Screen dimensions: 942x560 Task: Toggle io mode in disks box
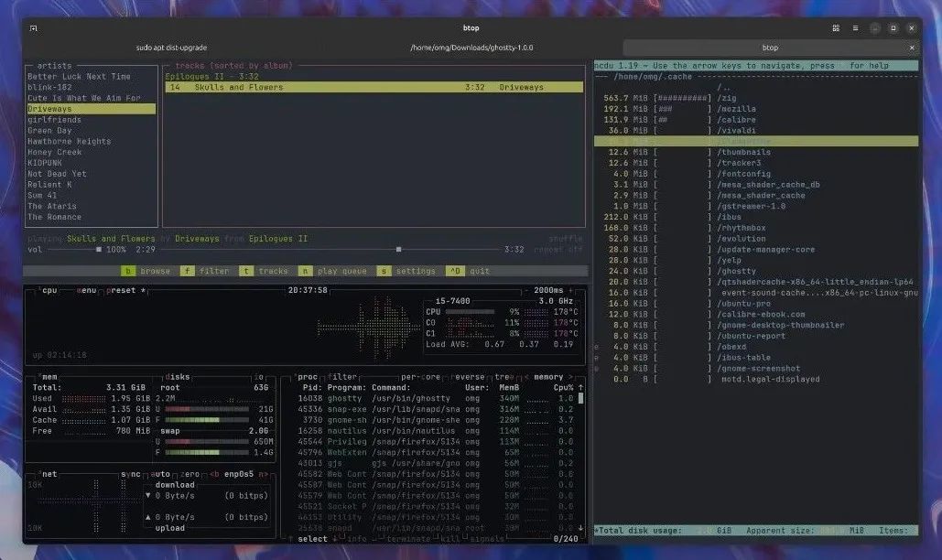[259, 377]
